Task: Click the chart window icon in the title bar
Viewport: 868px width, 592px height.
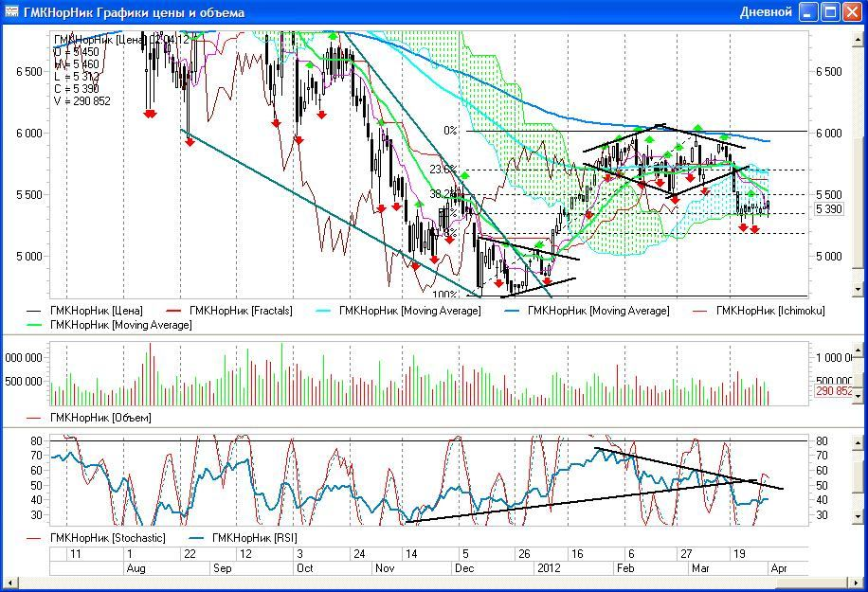Action: (11, 11)
